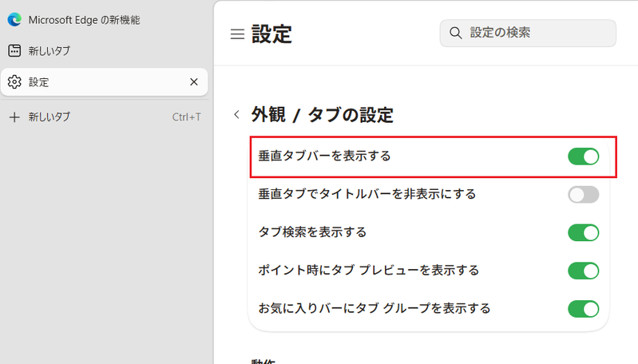Go back with the chevron arrow
638x364 pixels.
coord(237,115)
